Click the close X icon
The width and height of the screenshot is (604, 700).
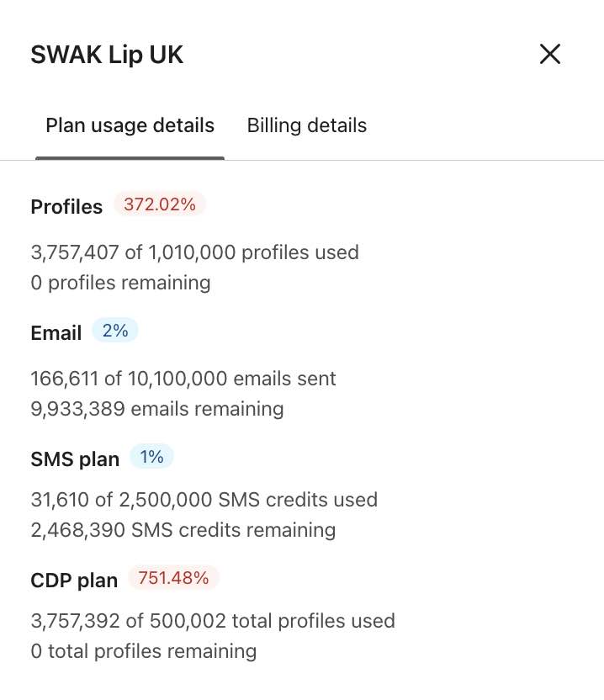[549, 53]
